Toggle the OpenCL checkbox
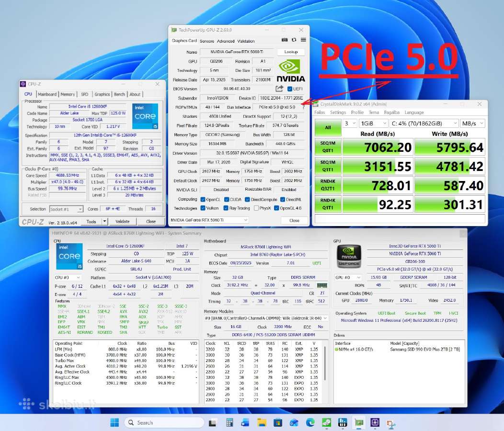Image resolution: width=504 pixels, height=431 pixels. pyautogui.click(x=203, y=199)
